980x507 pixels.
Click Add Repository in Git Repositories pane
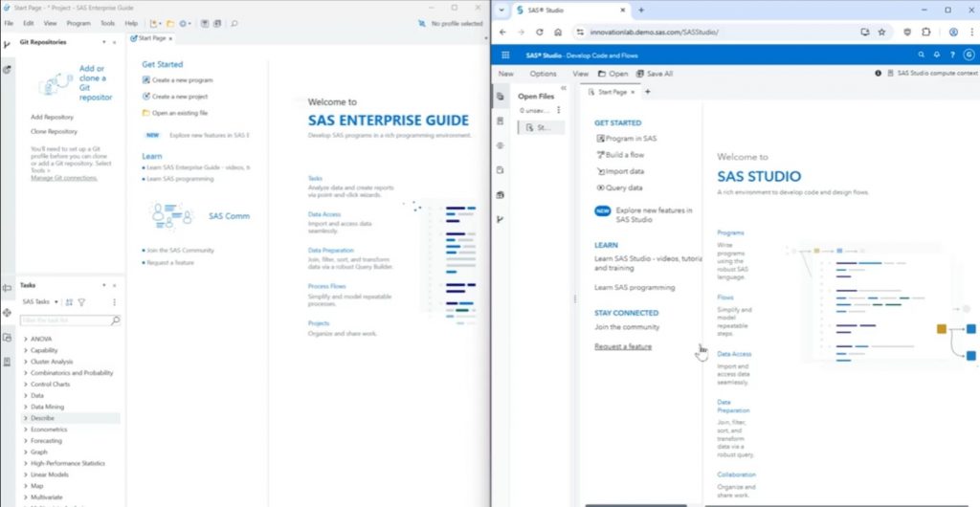pos(52,117)
